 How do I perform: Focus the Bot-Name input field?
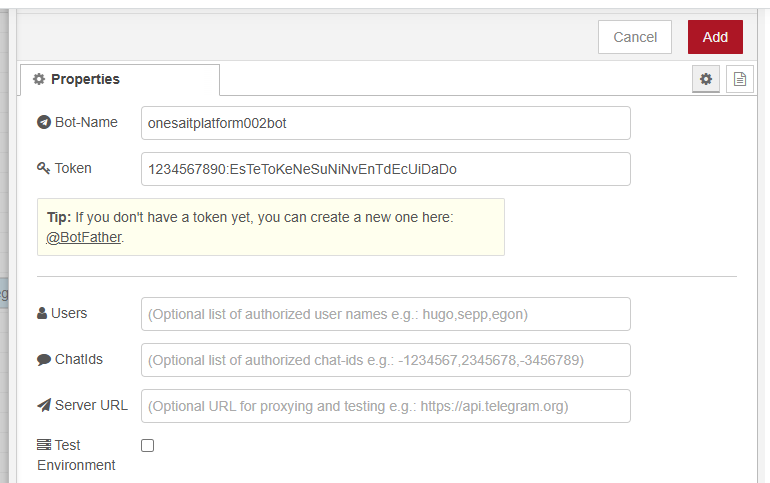point(385,123)
